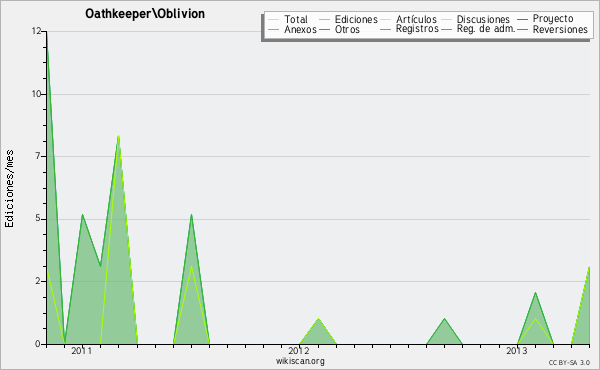
Task: Click the orange Anexos legend line
Action: [x=274, y=29]
